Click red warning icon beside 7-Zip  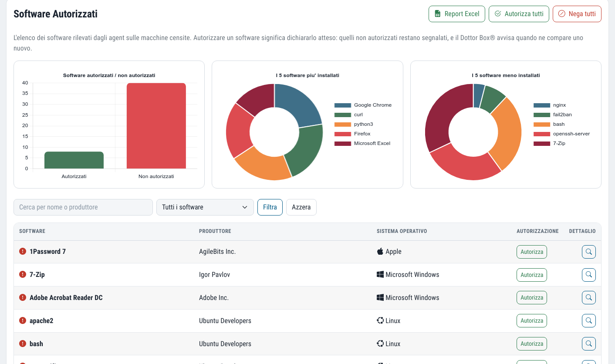[23, 275]
